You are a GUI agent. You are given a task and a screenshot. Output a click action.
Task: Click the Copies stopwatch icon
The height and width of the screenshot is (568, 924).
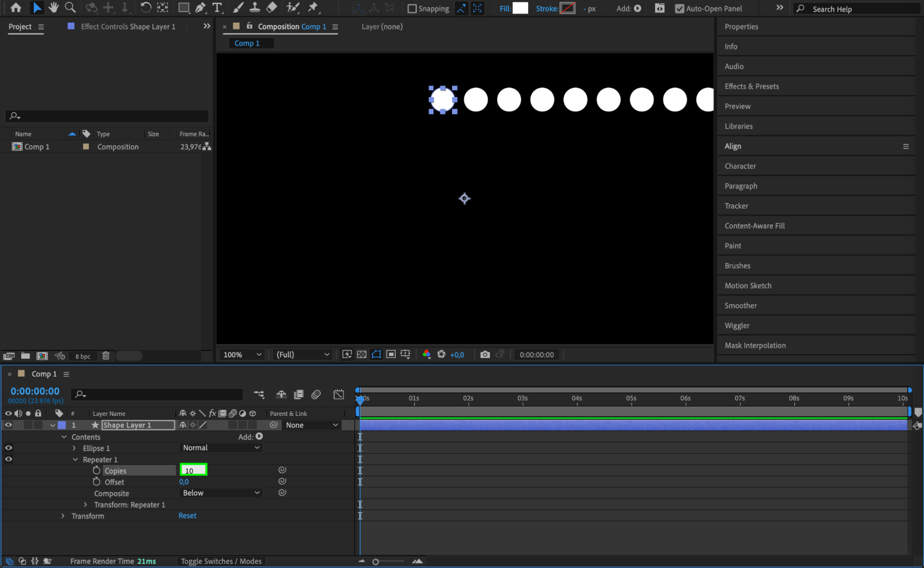[96, 470]
